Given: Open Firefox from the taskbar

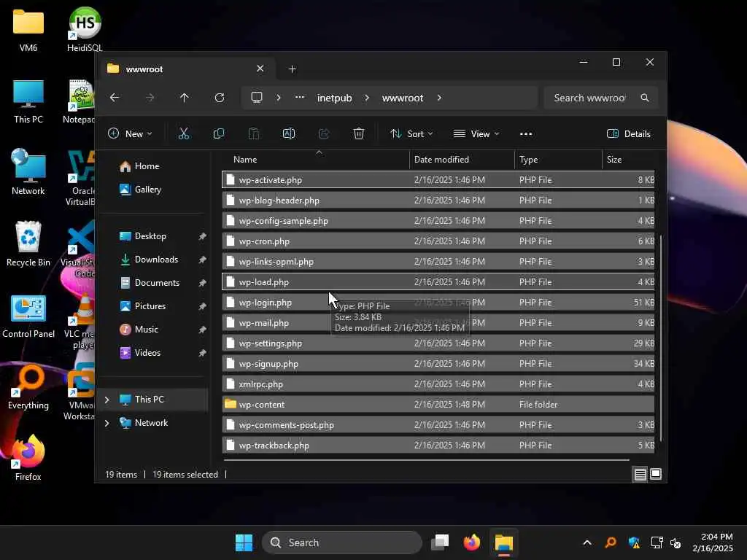Looking at the screenshot, I should point(472,542).
